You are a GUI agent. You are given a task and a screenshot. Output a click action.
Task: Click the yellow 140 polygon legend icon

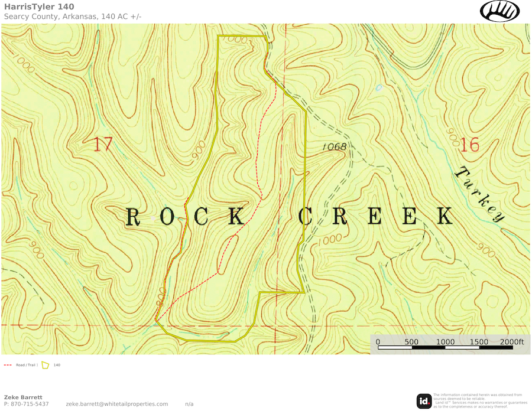point(45,365)
